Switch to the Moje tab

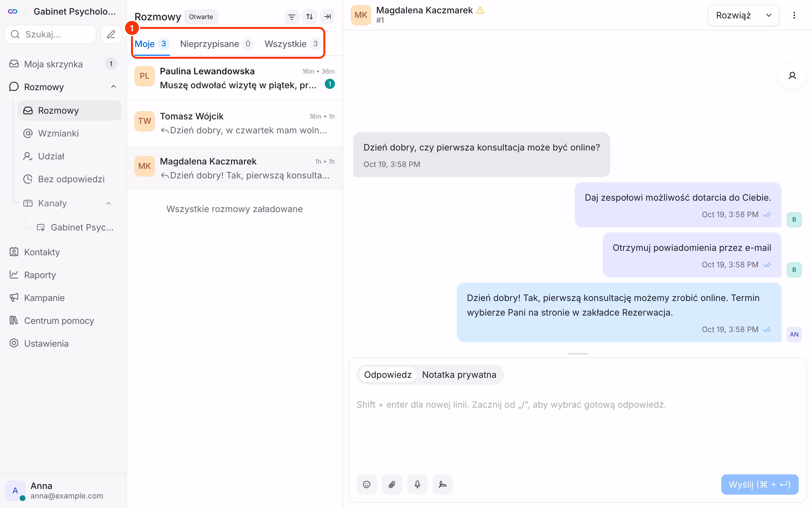point(152,44)
